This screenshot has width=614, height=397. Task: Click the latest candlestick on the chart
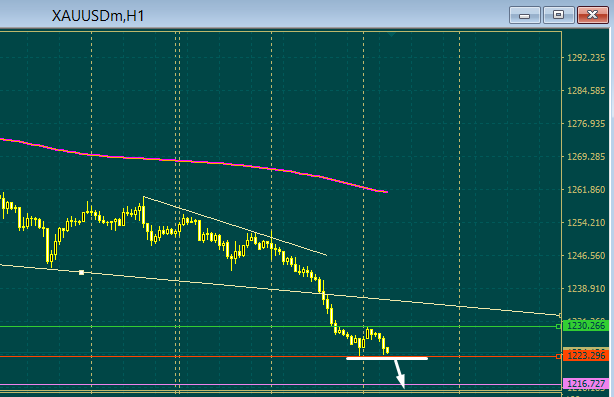point(387,350)
